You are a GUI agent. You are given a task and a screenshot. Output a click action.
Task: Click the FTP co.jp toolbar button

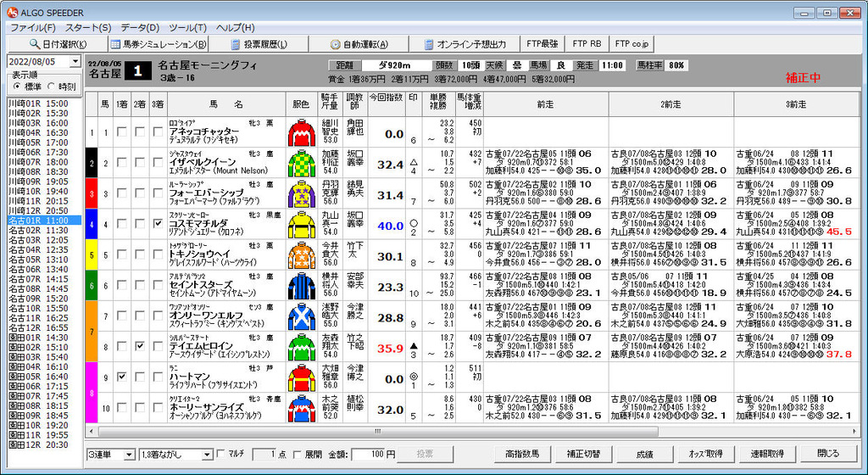[631, 44]
